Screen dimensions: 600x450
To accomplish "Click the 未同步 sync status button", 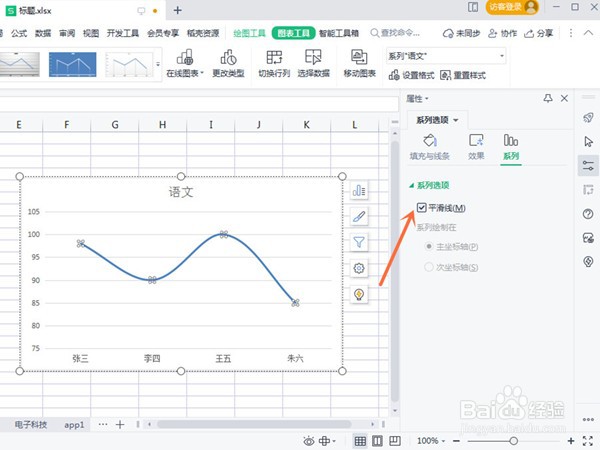I will click(x=461, y=33).
